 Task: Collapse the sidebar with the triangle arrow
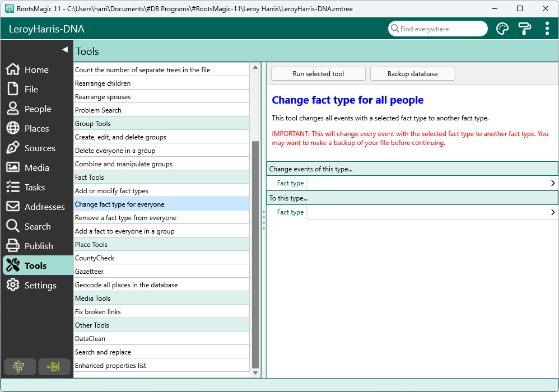[65, 49]
